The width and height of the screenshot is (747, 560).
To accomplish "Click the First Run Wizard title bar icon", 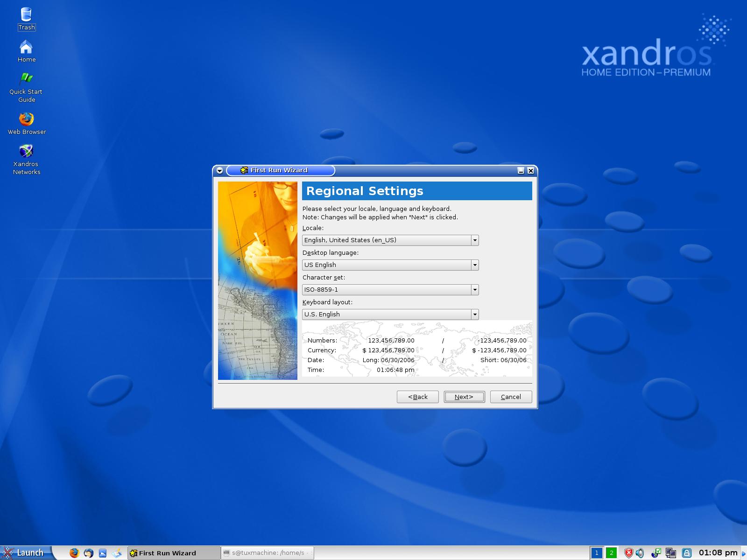I will pyautogui.click(x=244, y=170).
